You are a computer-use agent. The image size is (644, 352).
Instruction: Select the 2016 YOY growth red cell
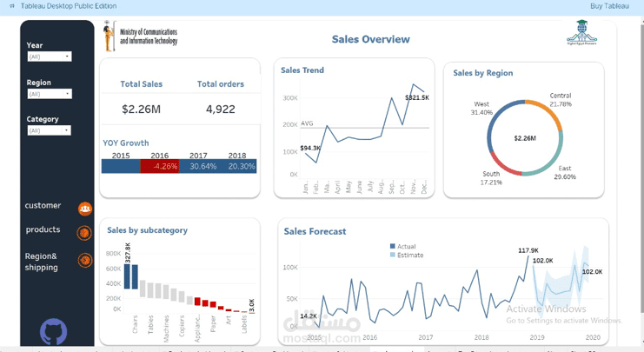pyautogui.click(x=160, y=166)
